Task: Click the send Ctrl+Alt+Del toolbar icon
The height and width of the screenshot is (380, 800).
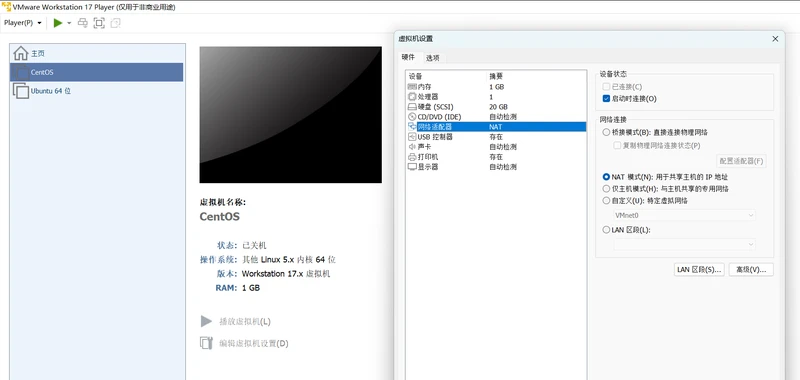Action: click(82, 23)
